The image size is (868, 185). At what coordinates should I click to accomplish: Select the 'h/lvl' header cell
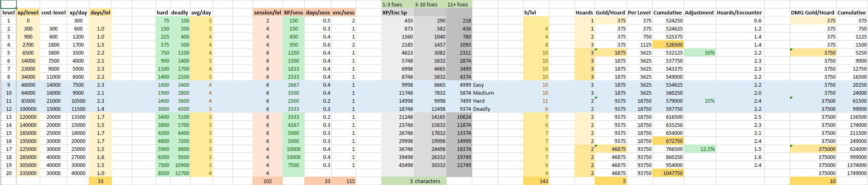click(535, 12)
